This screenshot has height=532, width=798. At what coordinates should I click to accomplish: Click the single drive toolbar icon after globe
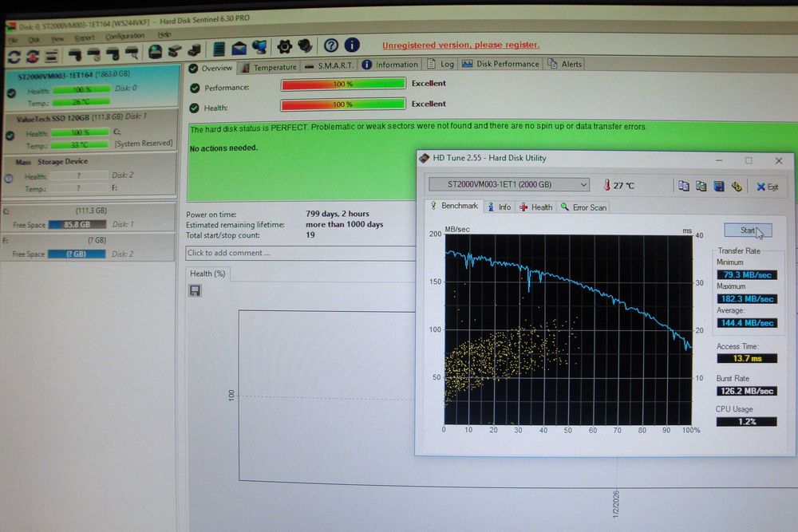[x=175, y=51]
